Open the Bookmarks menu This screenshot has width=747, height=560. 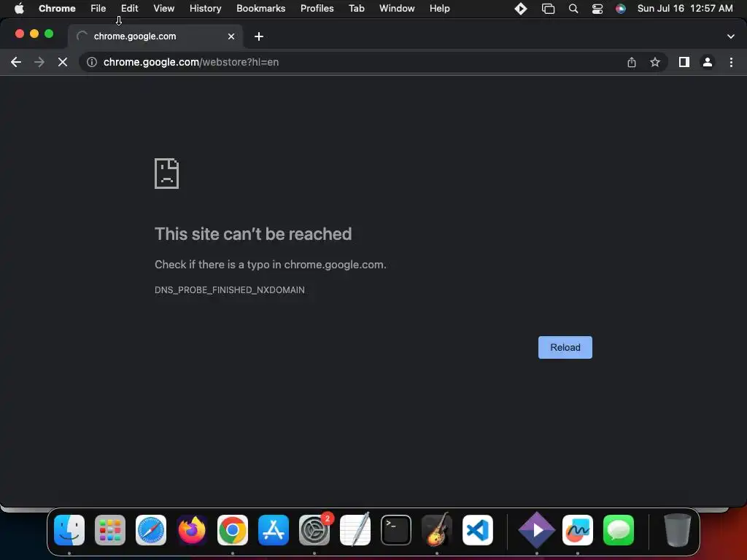260,8
